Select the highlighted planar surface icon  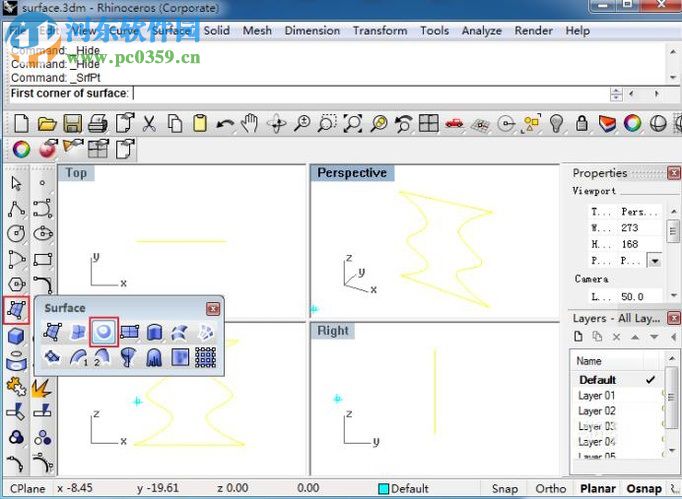pos(104,332)
